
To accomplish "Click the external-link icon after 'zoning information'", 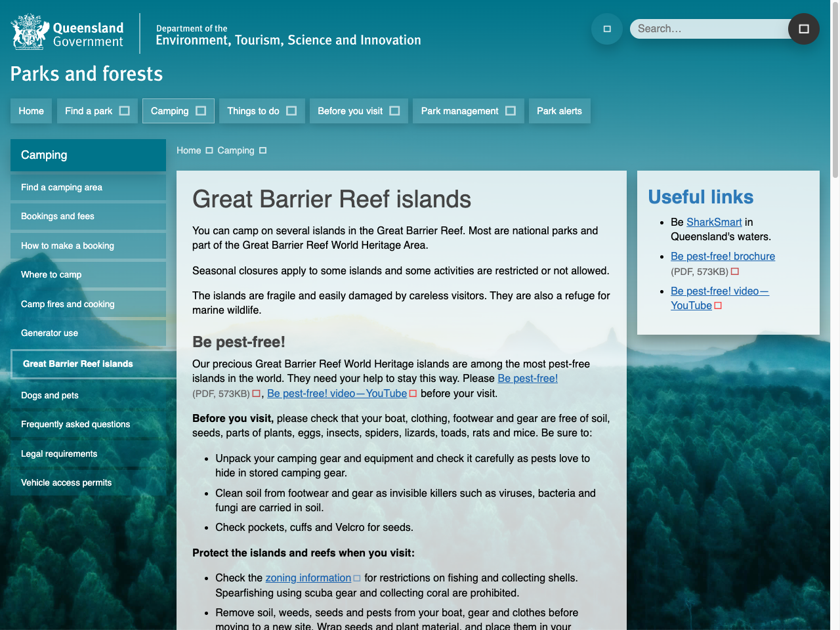I will point(357,578).
